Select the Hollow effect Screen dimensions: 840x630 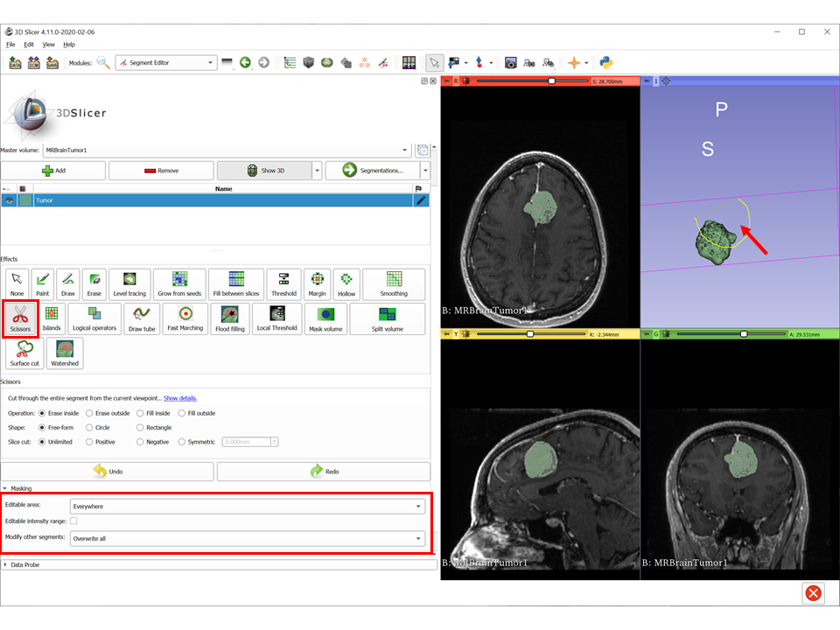click(x=346, y=283)
